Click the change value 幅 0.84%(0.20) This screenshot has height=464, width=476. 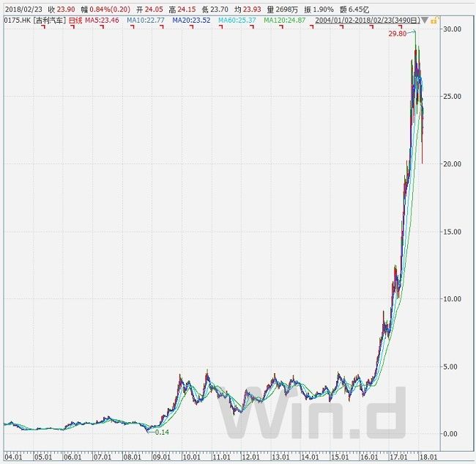point(105,10)
